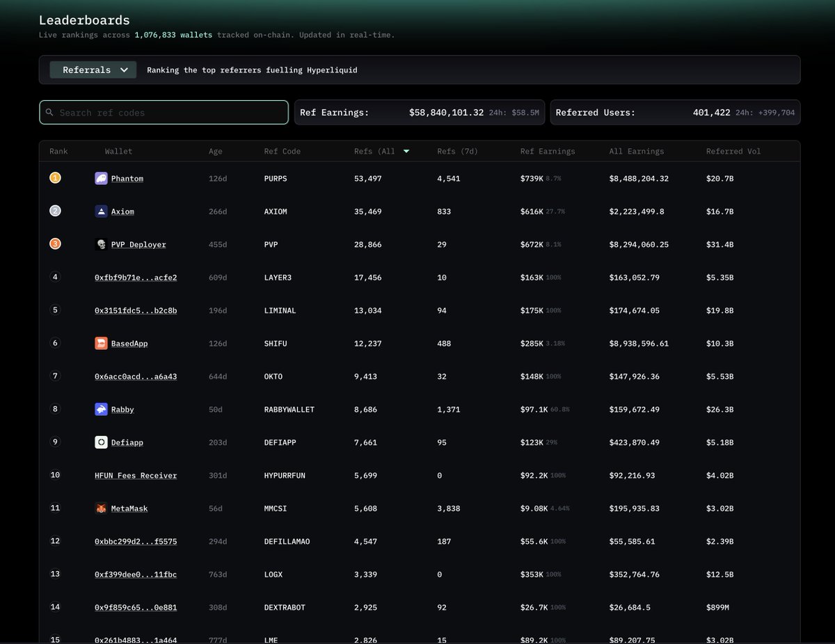Click the 1,076,833 wallets text
Viewport: 835px width, 644px height.
tap(173, 35)
